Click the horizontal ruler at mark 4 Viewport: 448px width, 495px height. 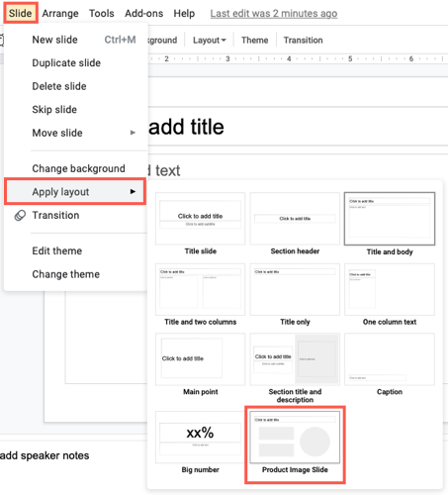[x=289, y=58]
